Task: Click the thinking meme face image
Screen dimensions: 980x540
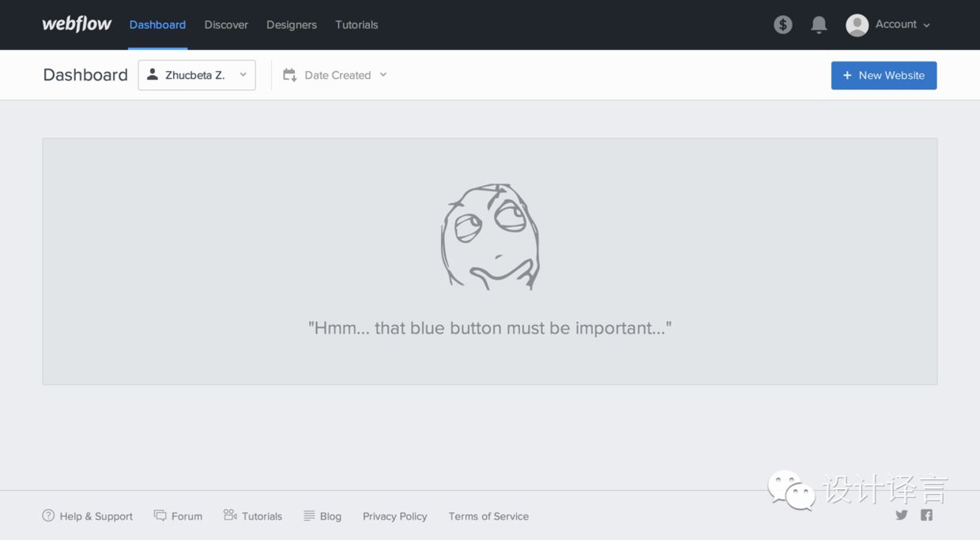Action: pyautogui.click(x=490, y=236)
